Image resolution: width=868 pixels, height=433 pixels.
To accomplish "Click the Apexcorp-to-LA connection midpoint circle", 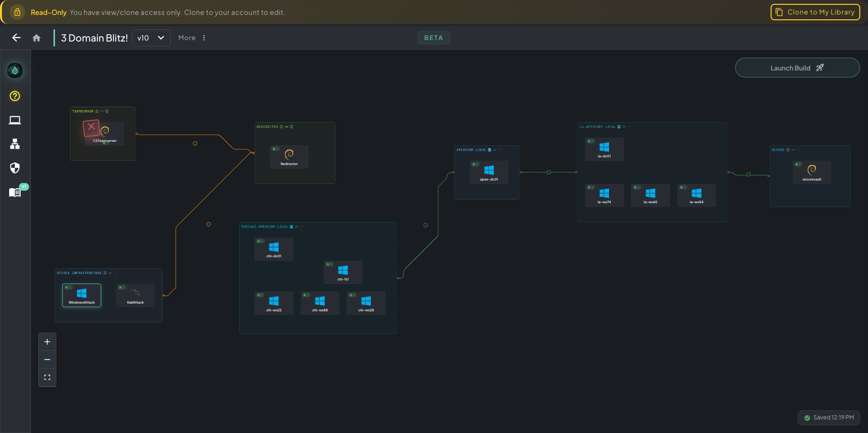I will 548,172.
